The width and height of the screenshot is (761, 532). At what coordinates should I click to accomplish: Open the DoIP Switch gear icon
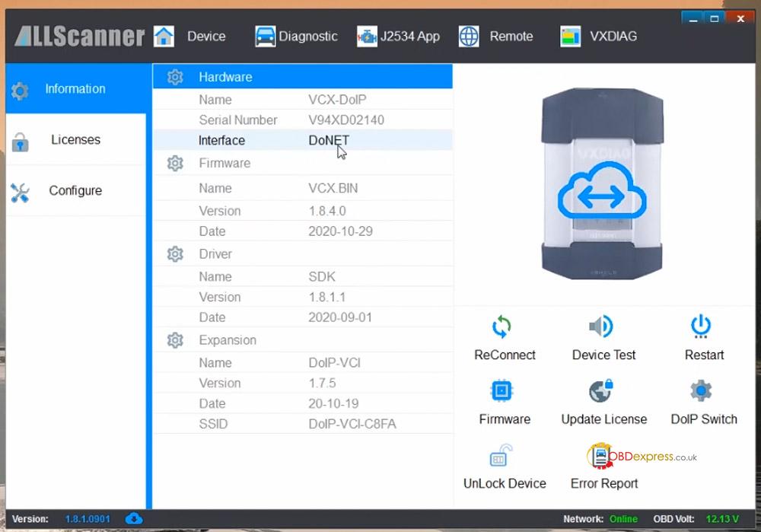pos(701,391)
